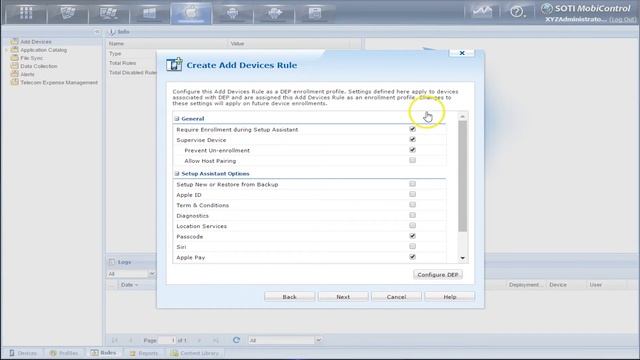Toggle the Supervise Device checkbox
This screenshot has width=640, height=360.
click(413, 140)
